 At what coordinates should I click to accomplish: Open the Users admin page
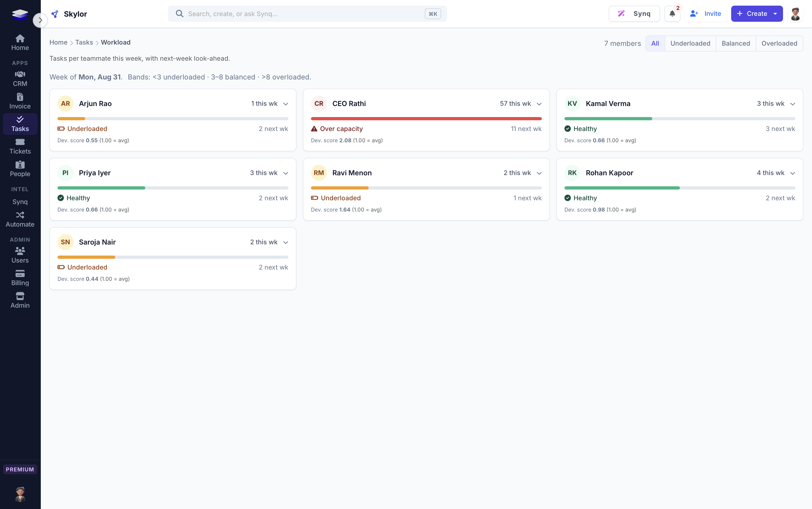point(20,256)
